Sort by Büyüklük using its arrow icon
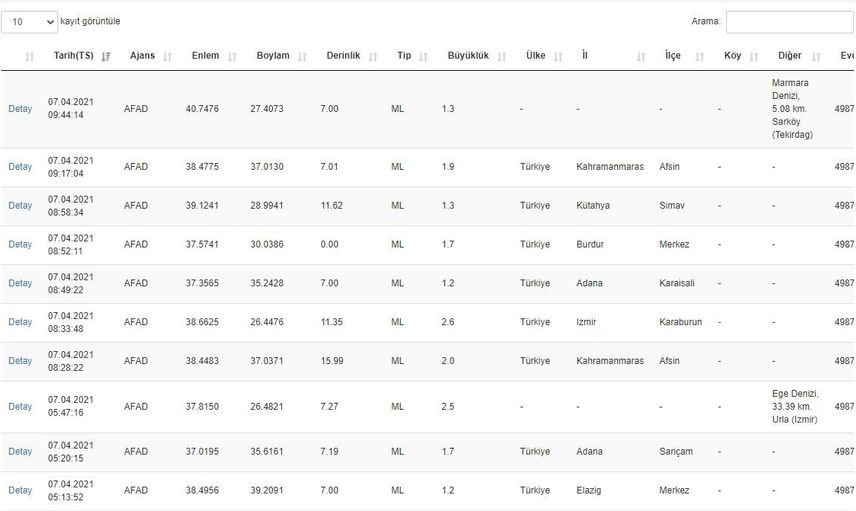Viewport: 856px width, 511px height. [x=502, y=56]
